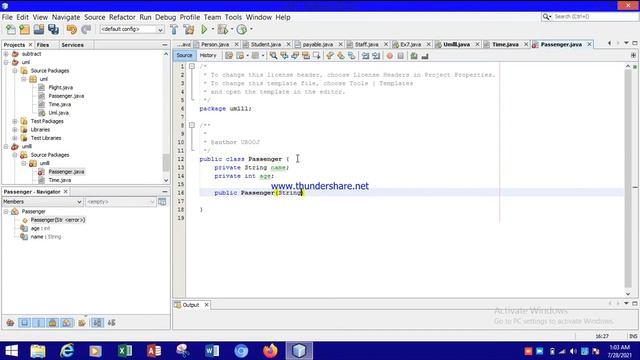Close the Output panel tab
This screenshot has height=360, width=640.
pyautogui.click(x=207, y=305)
